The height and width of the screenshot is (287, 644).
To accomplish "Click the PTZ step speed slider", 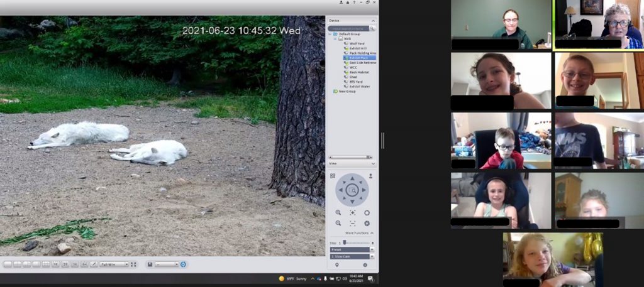I will tap(356, 242).
